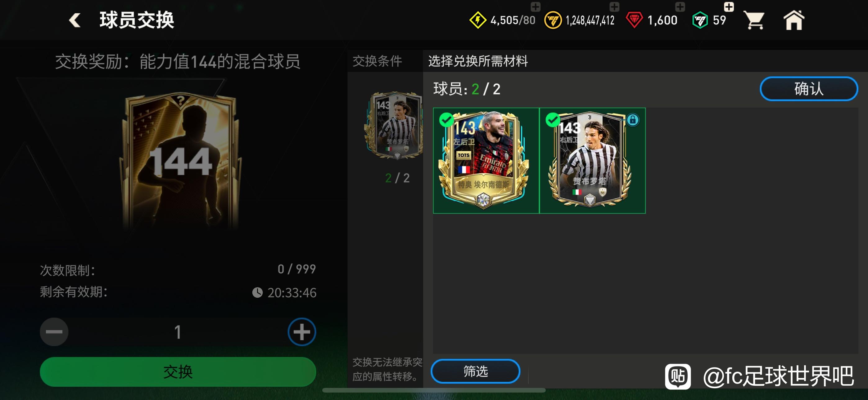Screen dimensions: 868x400
Task: Tap the green 交换 button
Action: pyautogui.click(x=178, y=372)
